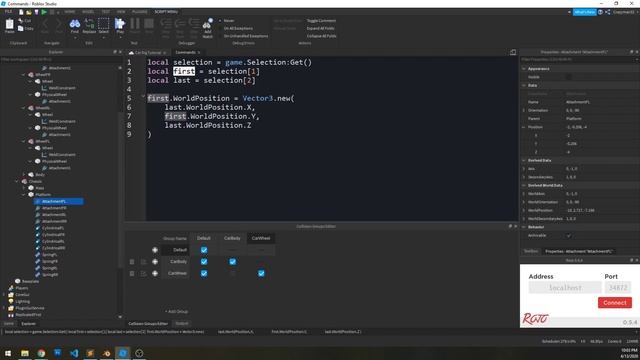The height and width of the screenshot is (360, 640).
Task: Click the Paste icon in Clipboard group
Action: click(9, 24)
